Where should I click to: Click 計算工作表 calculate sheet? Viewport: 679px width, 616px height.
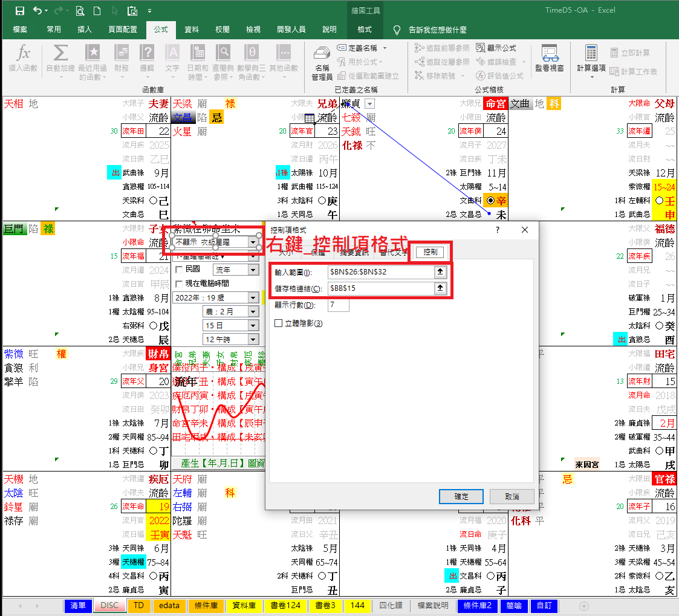tap(634, 71)
